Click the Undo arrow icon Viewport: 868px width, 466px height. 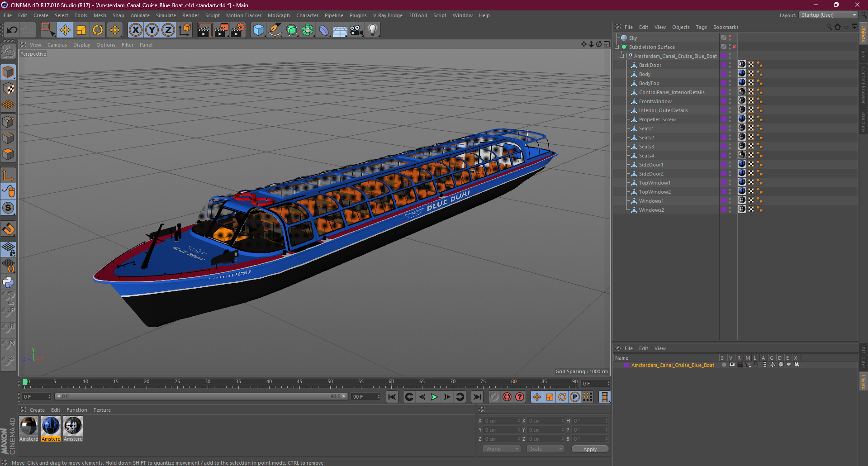12,30
